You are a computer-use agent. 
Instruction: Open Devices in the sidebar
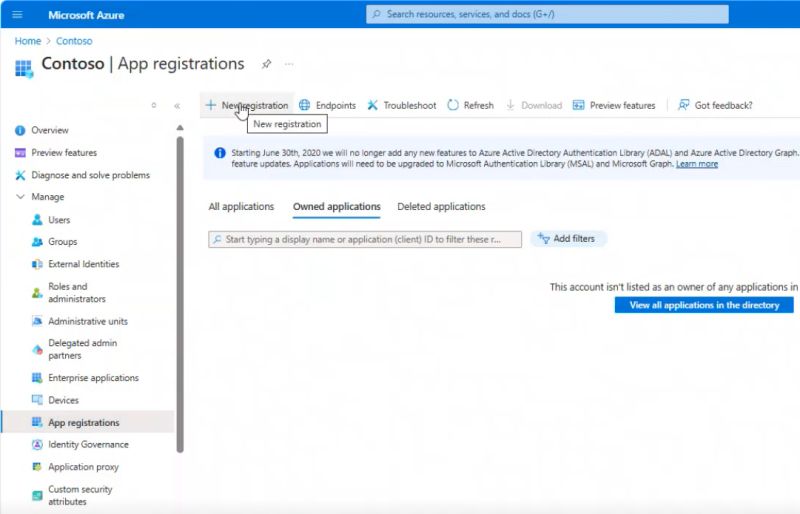pos(63,400)
